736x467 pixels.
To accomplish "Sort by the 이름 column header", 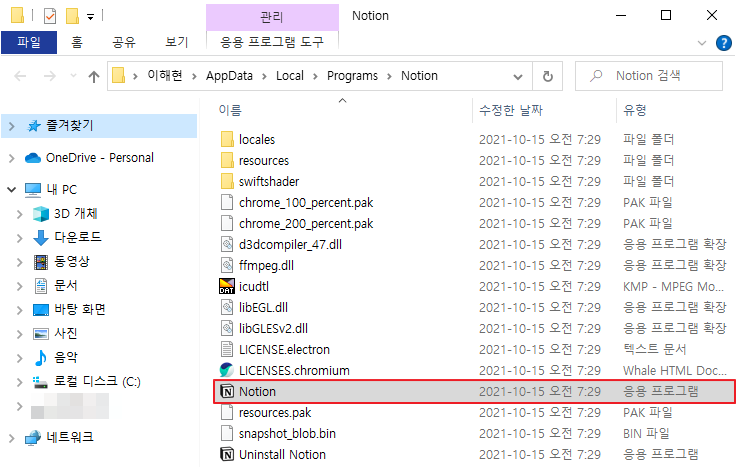I will pos(230,110).
